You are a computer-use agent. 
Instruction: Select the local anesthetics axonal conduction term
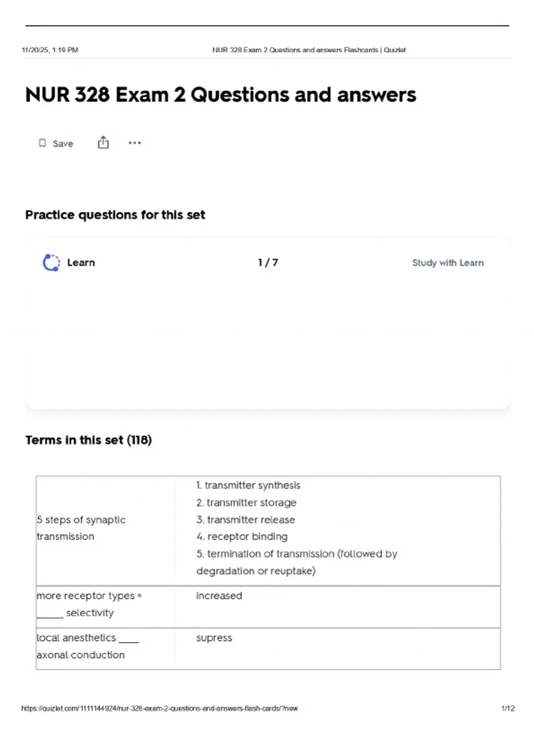pos(88,646)
